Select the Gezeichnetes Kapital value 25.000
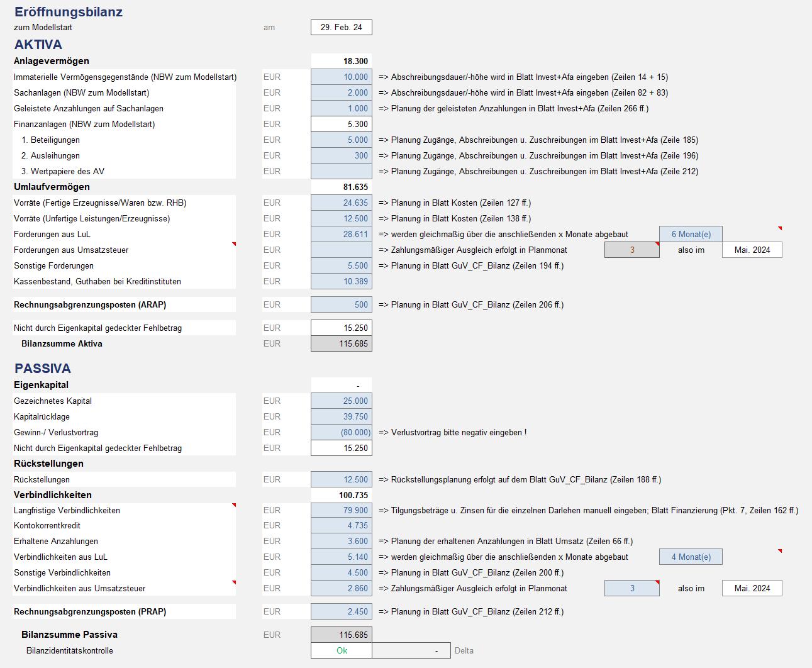The width and height of the screenshot is (812, 668). tap(342, 401)
